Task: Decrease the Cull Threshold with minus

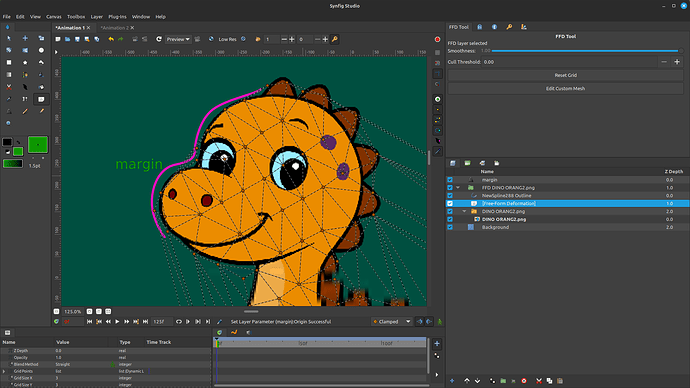Action: click(664, 62)
